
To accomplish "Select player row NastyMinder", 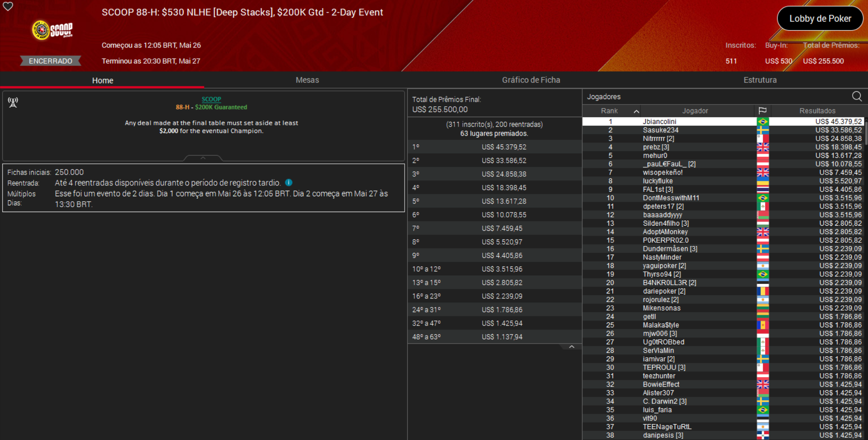I will (x=723, y=257).
